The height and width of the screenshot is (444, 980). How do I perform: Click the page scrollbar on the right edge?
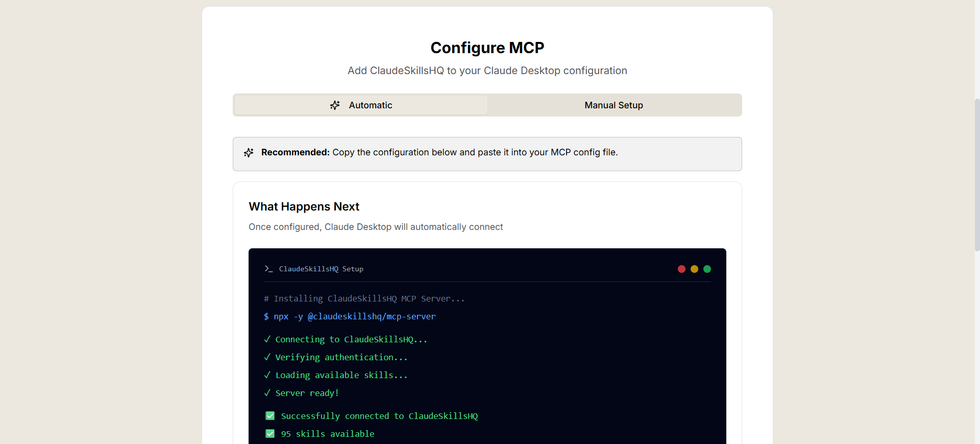pyautogui.click(x=977, y=174)
